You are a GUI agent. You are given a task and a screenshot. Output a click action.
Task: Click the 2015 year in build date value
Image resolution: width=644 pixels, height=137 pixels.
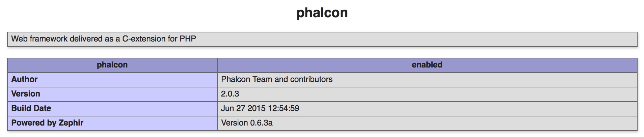256,108
